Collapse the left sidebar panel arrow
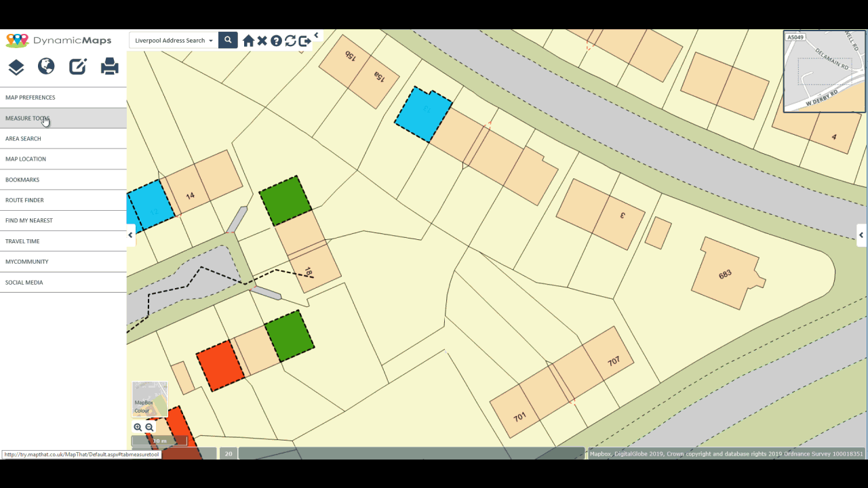 pyautogui.click(x=131, y=235)
